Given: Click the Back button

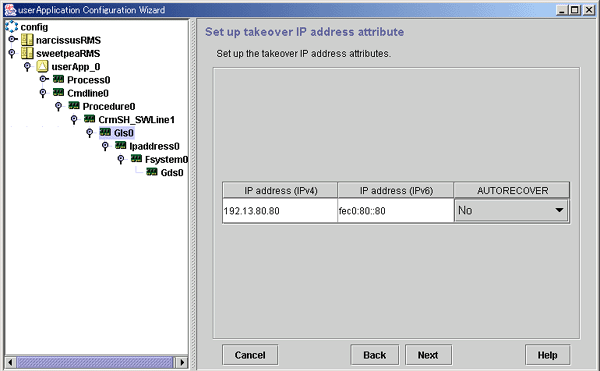Looking at the screenshot, I should 375,355.
